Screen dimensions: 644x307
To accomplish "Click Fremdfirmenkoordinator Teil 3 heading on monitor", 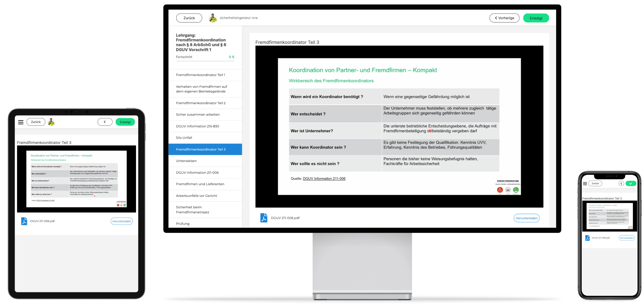I will tap(287, 42).
